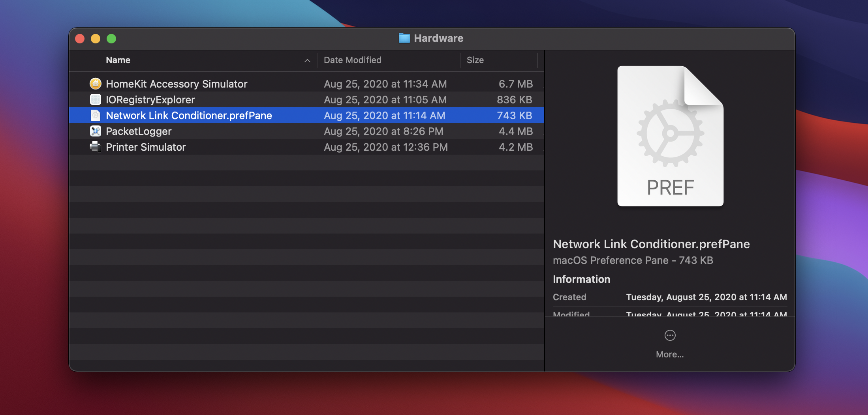Screen dimensions: 868x415
Task: Click the date Aug 25, 2020 at 8:26 PM
Action: (383, 131)
